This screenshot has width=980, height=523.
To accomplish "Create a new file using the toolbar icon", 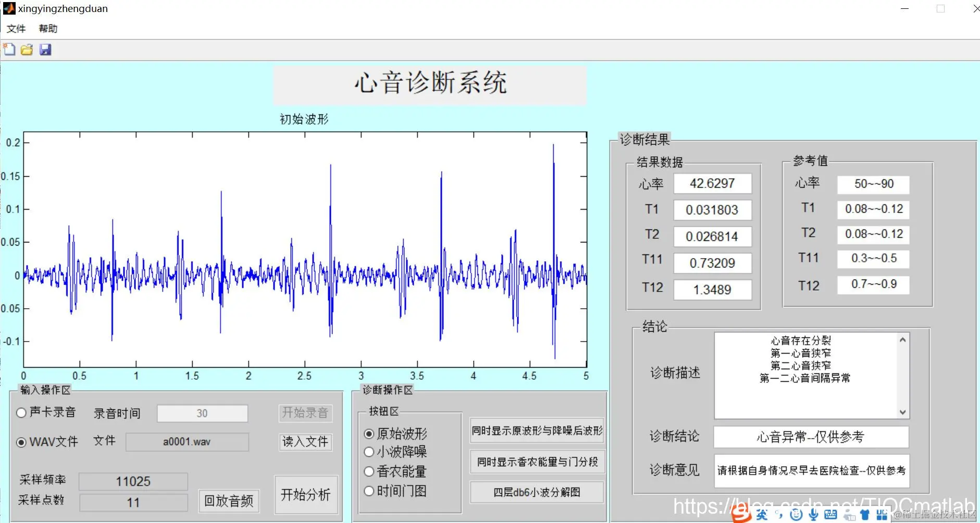I will 8,50.
